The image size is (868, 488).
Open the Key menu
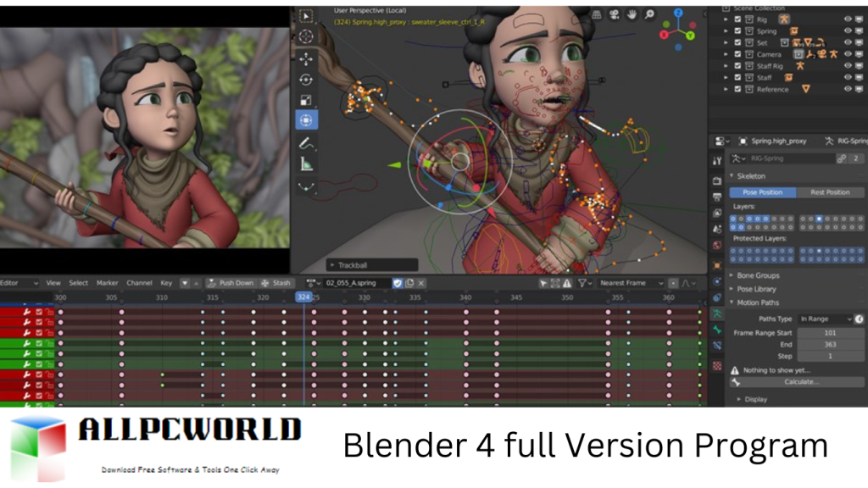pos(166,283)
